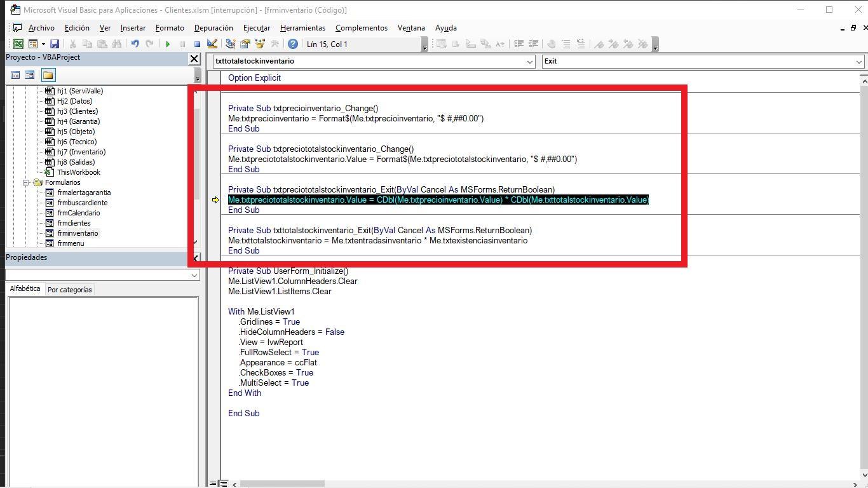Click the Indent icon in Edit toolbar

(519, 44)
